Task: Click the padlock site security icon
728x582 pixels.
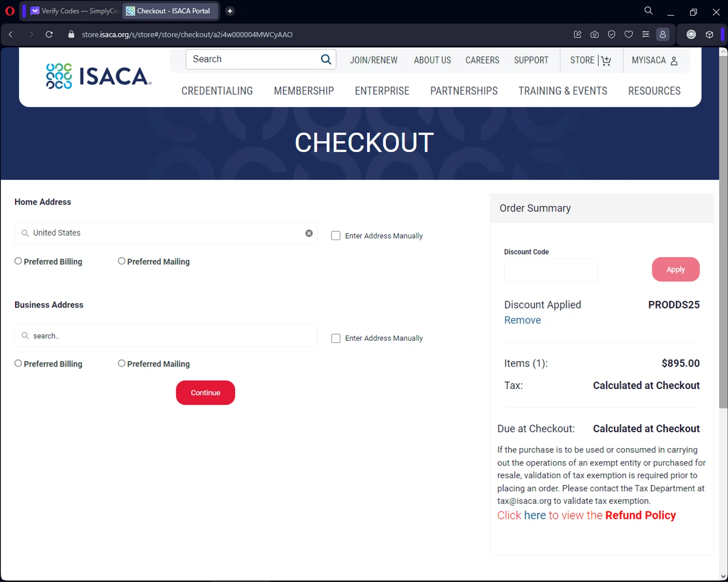Action: (71, 34)
